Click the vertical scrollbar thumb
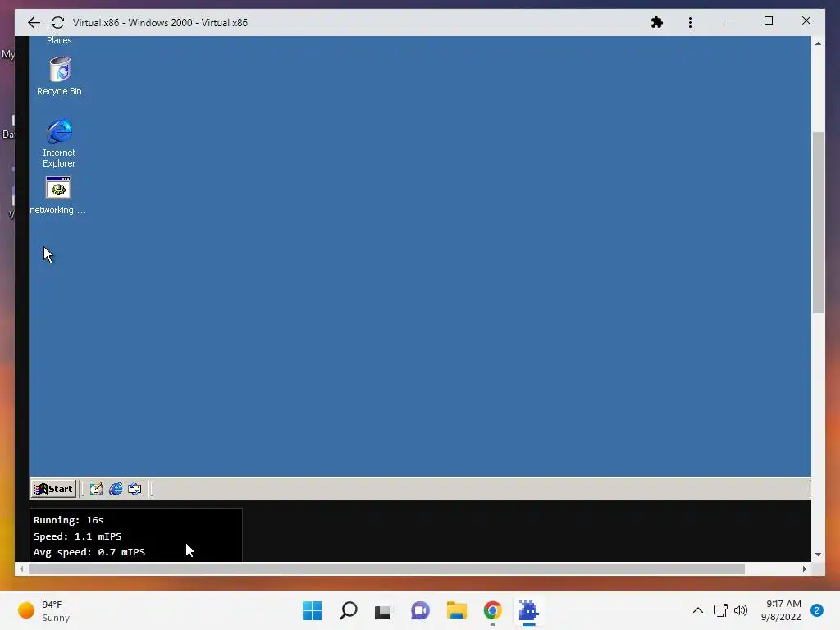 818,222
